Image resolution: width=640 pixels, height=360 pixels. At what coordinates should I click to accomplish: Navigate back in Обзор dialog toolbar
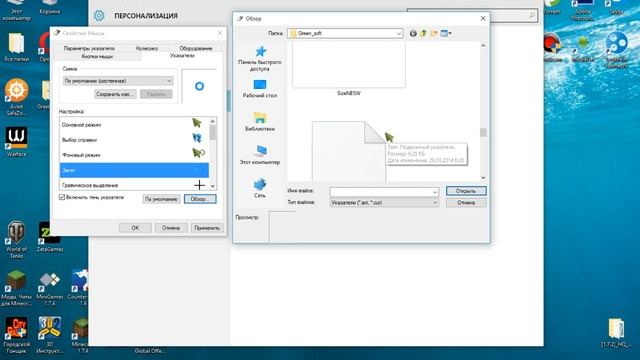(x=413, y=33)
